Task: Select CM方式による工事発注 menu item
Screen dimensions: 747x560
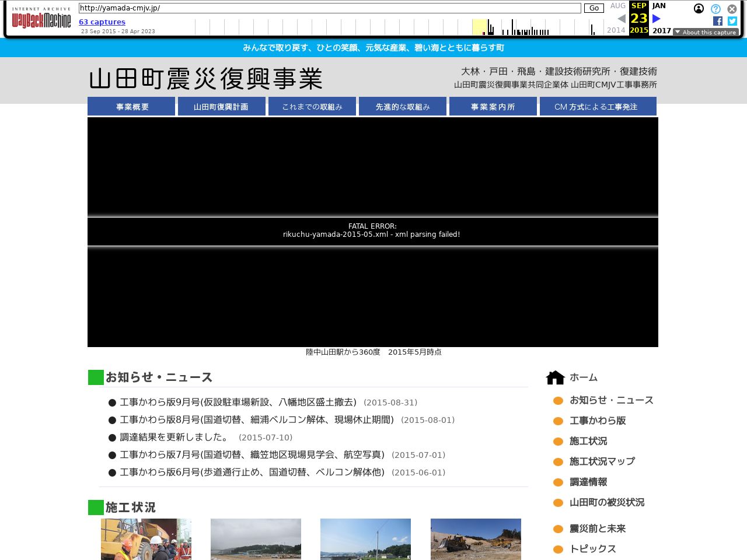Action: tap(597, 107)
